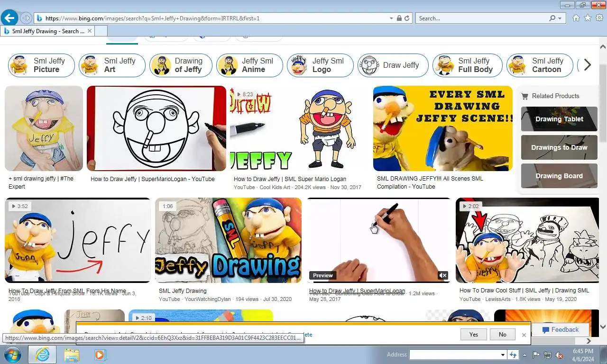Viewport: 607px width, 364px height.
Task: Open the Drawing Tablet related product
Action: (559, 119)
